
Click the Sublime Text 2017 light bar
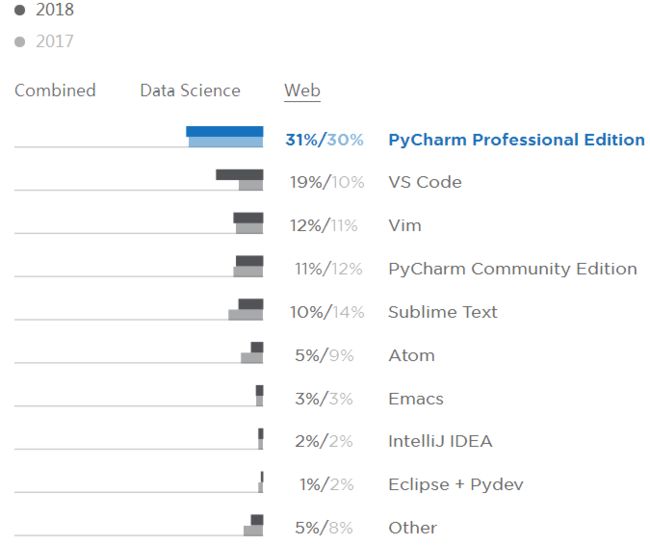[245, 315]
